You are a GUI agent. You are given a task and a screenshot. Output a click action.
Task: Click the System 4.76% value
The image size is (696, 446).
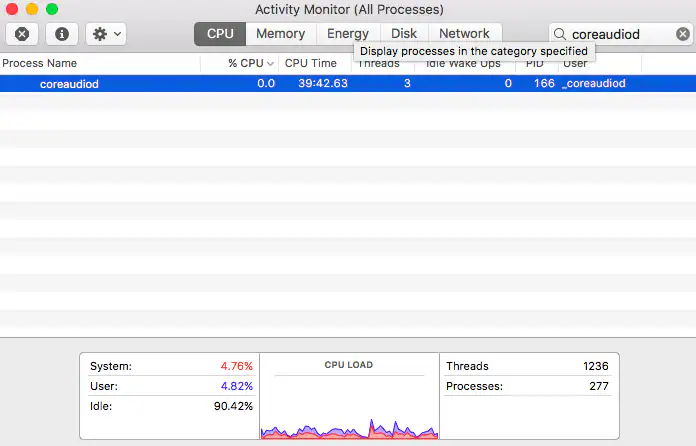pos(237,366)
